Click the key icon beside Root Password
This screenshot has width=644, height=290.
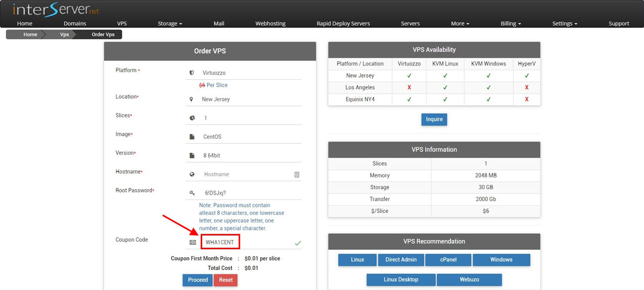pos(192,193)
